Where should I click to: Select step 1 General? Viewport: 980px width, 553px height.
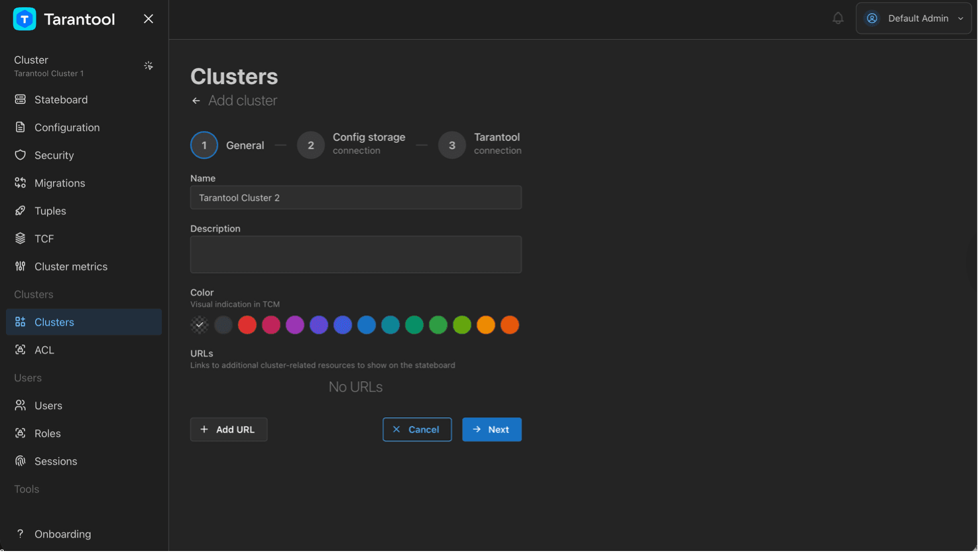point(227,145)
